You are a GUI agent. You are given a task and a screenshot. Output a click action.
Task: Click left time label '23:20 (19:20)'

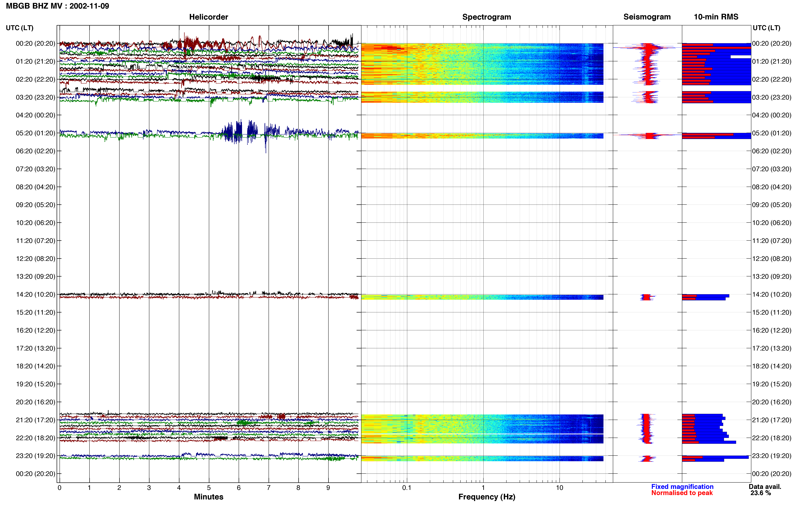click(x=36, y=456)
